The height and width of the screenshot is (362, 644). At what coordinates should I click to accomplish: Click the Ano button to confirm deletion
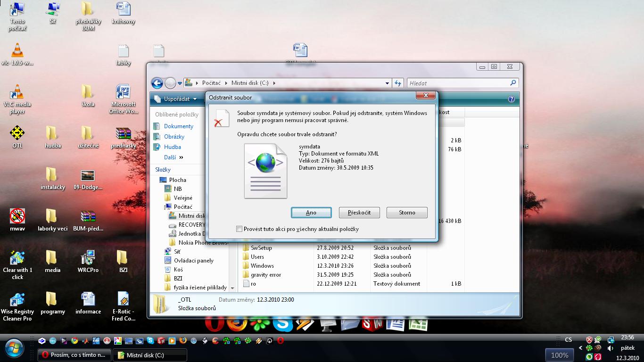311,213
